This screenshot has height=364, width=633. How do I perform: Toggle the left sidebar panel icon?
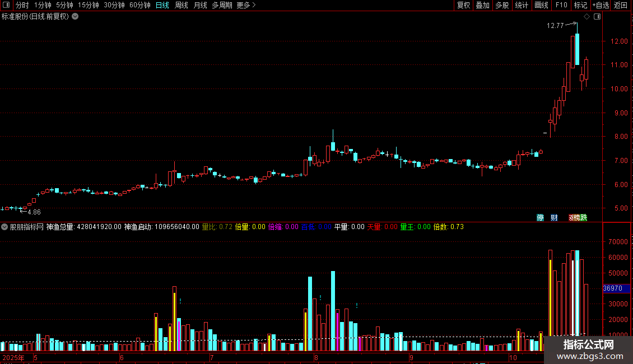pos(6,5)
